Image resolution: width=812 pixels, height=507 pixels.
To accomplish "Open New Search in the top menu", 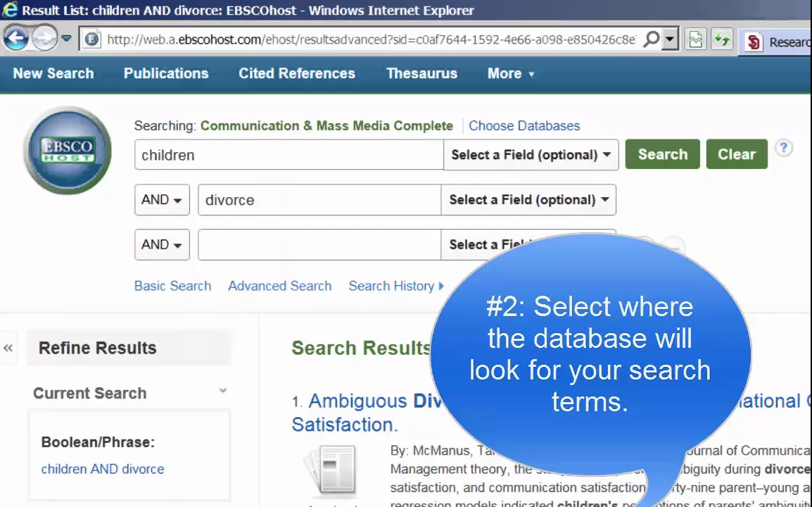I will [53, 74].
